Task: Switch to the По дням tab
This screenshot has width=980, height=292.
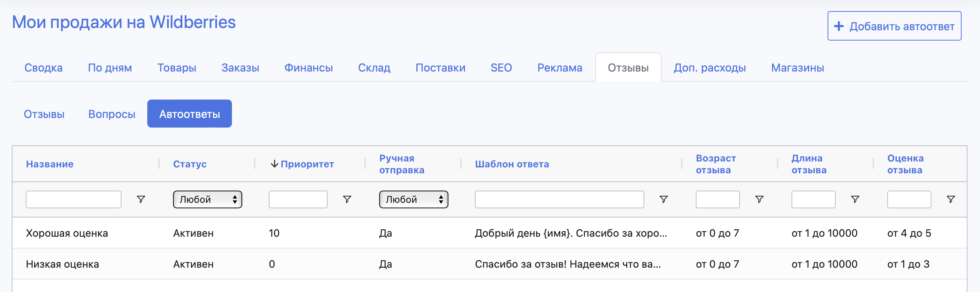Action: (110, 67)
